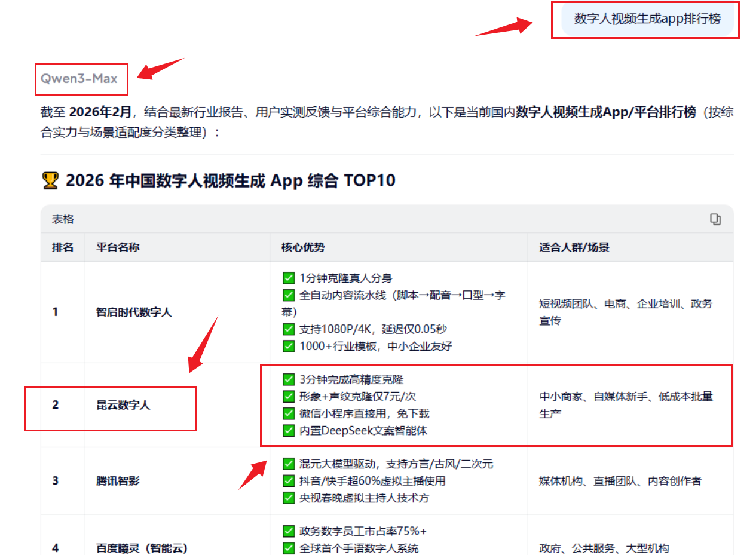Image resolution: width=756 pixels, height=555 pixels.
Task: Click the check mark beside 1分钟克隆真人分身
Action: [289, 278]
